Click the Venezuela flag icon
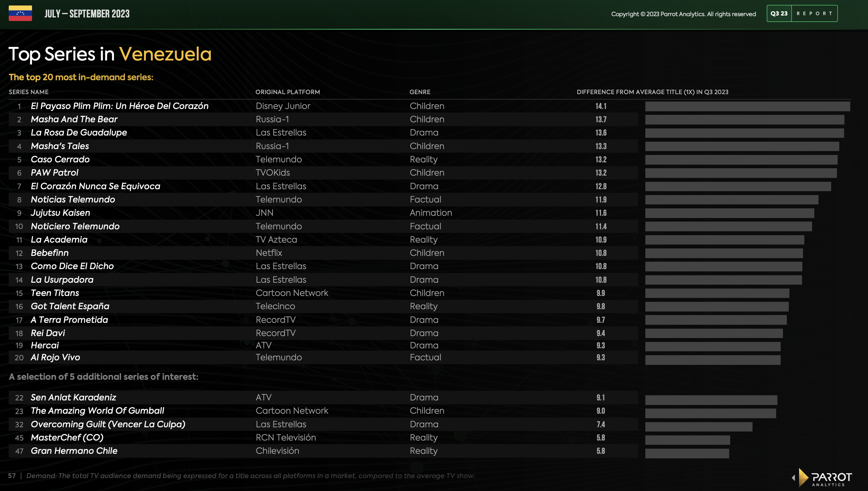Image resolution: width=868 pixels, height=491 pixels. [20, 13]
